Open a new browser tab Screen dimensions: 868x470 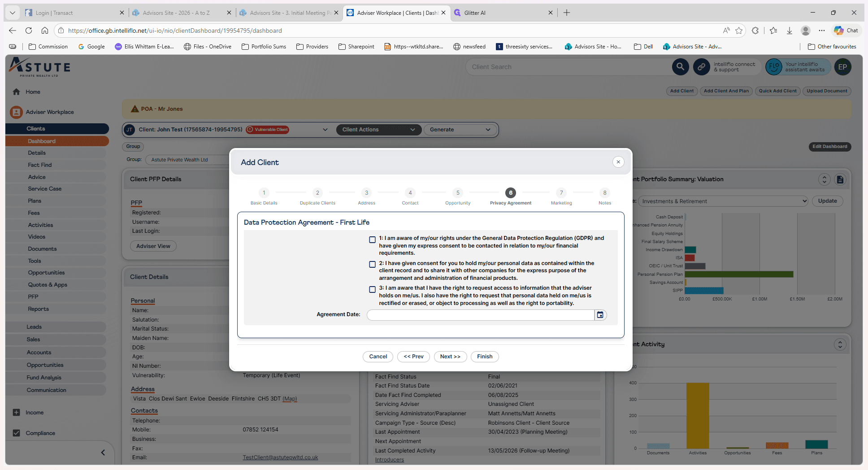pos(567,13)
